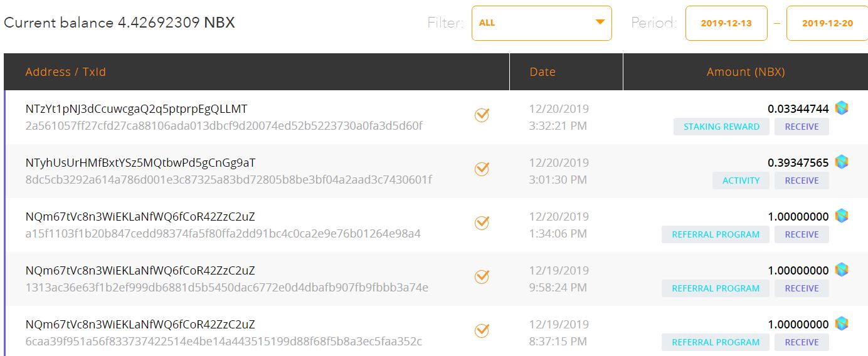Click confirmed checkmark on the activity transaction row
868x356 pixels.
point(482,169)
